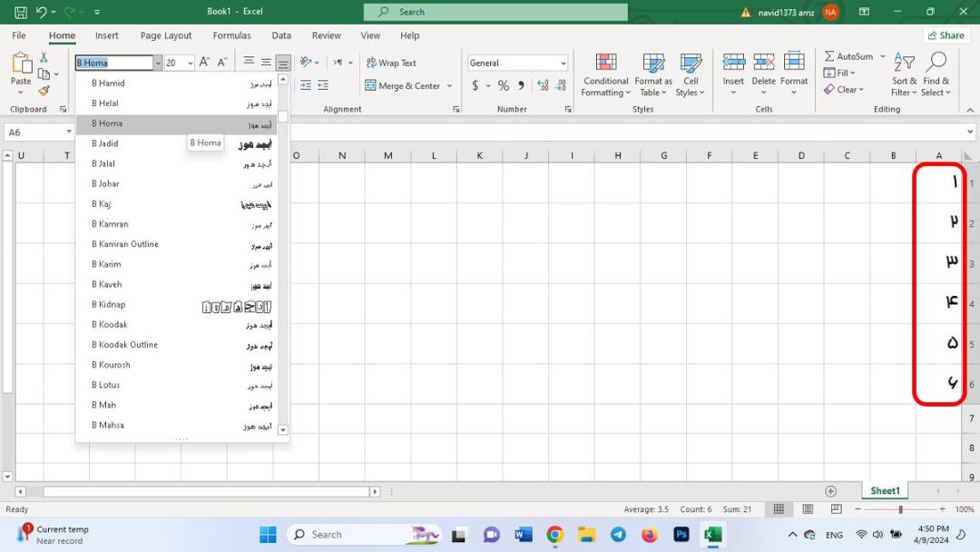Click the horizontal sheet scrollbar track
Screen dimensions: 980x552
click(x=206, y=492)
